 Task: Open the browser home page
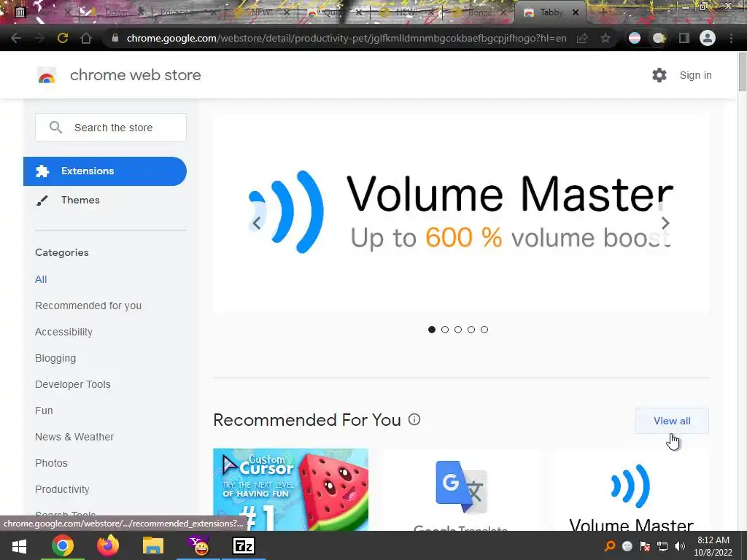(x=86, y=38)
